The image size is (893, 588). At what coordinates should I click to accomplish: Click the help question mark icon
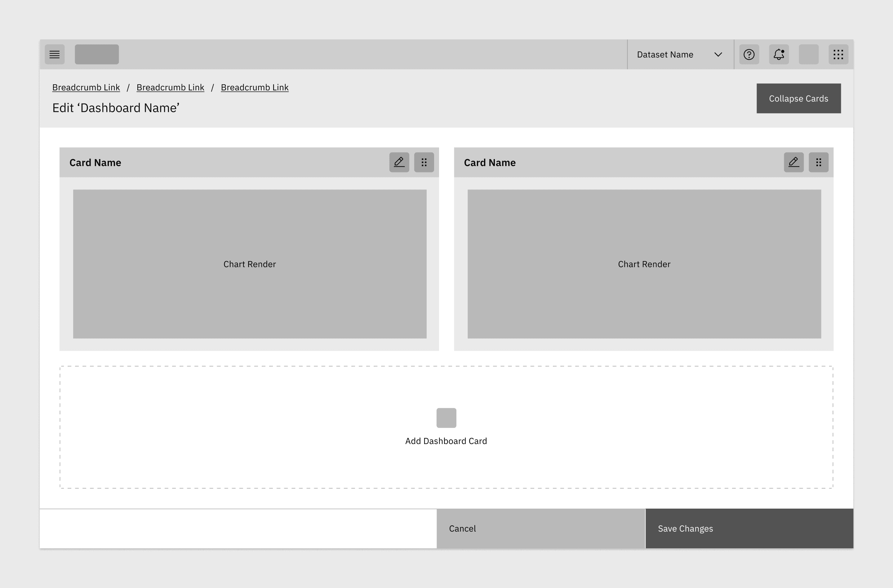[x=749, y=54]
